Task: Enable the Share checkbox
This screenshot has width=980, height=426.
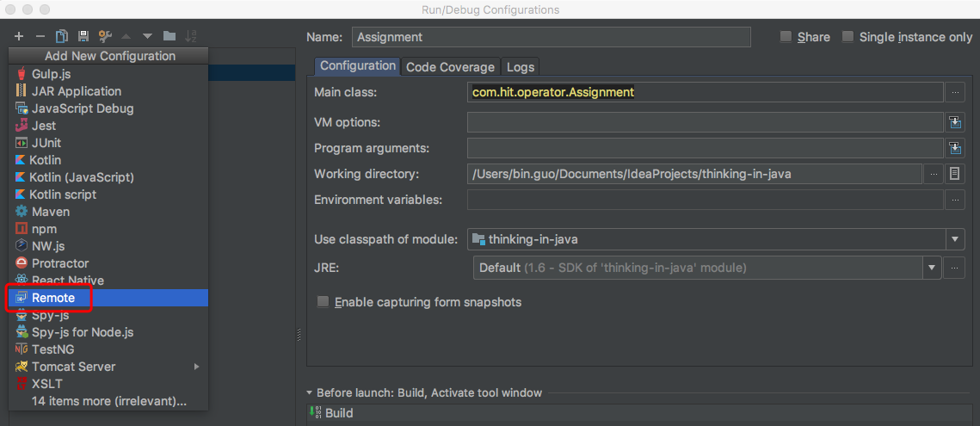Action: 786,37
